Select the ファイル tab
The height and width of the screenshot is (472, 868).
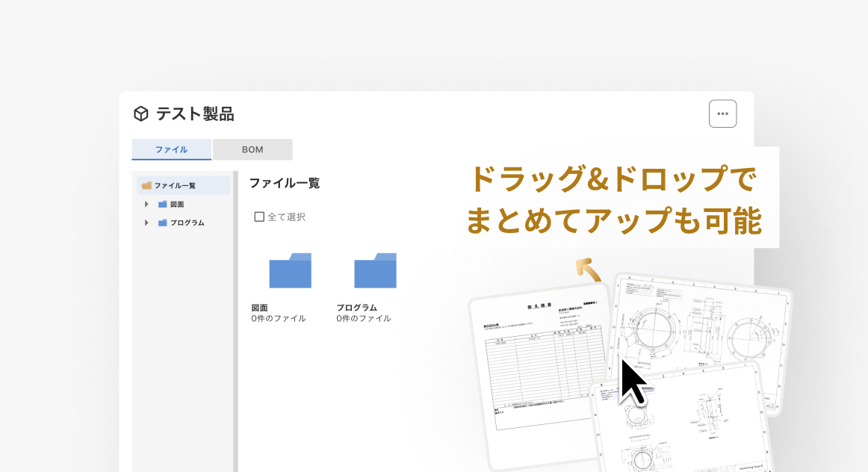tap(172, 149)
